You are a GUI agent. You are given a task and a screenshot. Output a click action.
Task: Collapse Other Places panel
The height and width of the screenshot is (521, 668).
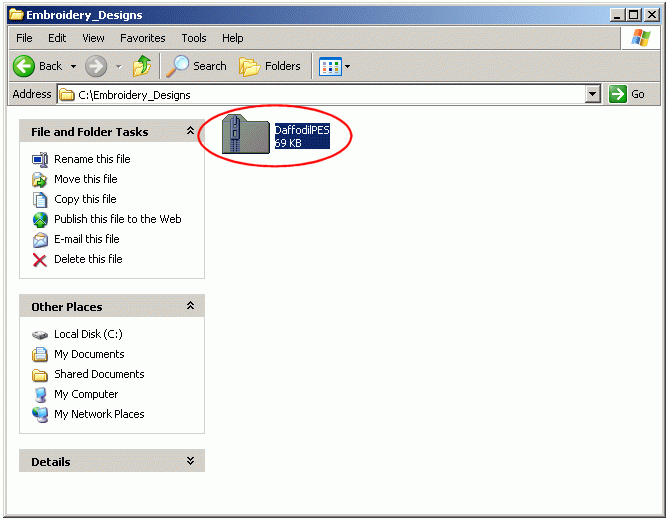[x=190, y=305]
